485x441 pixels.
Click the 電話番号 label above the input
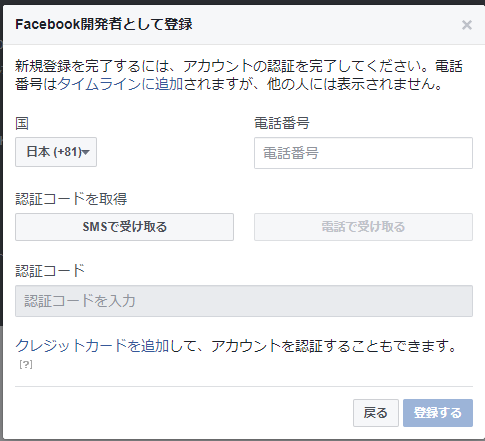282,123
